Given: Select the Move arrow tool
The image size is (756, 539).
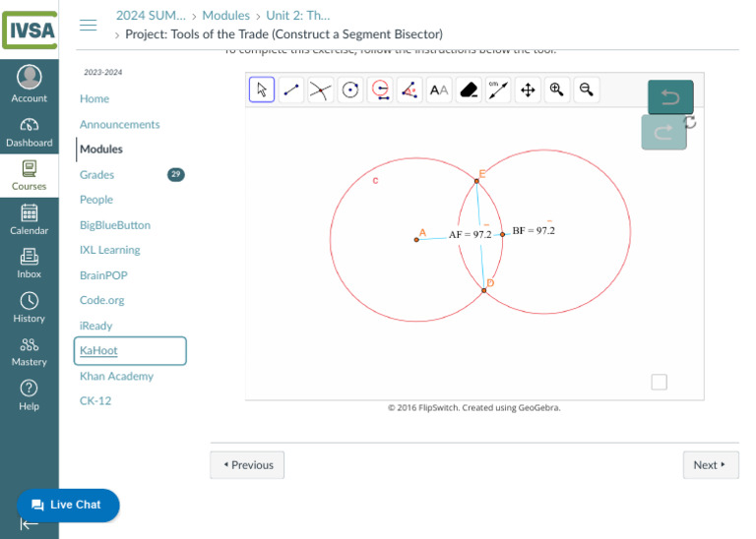Looking at the screenshot, I should [262, 90].
